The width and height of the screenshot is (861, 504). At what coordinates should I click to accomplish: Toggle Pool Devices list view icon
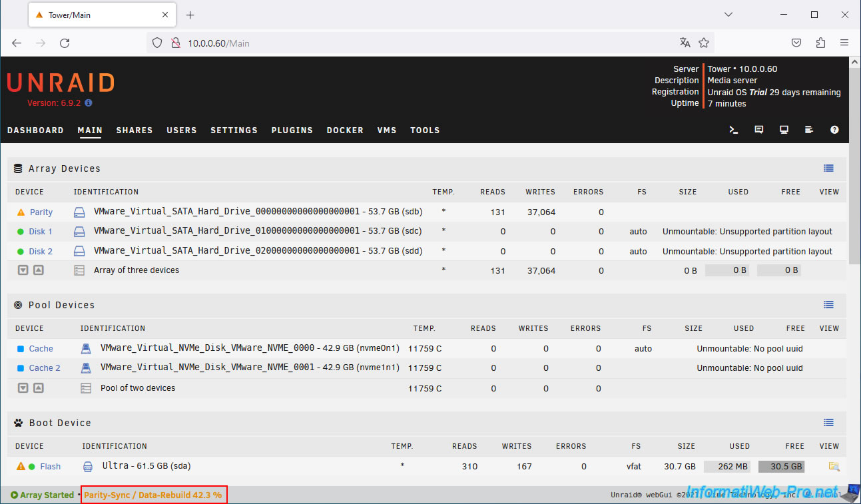(x=828, y=305)
